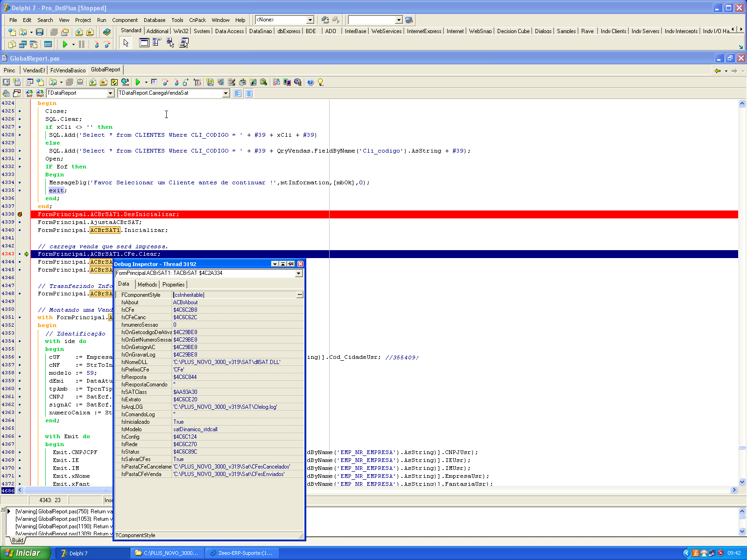Open the <None> desktop layout dropdown
The width and height of the screenshot is (747, 560).
tap(310, 20)
